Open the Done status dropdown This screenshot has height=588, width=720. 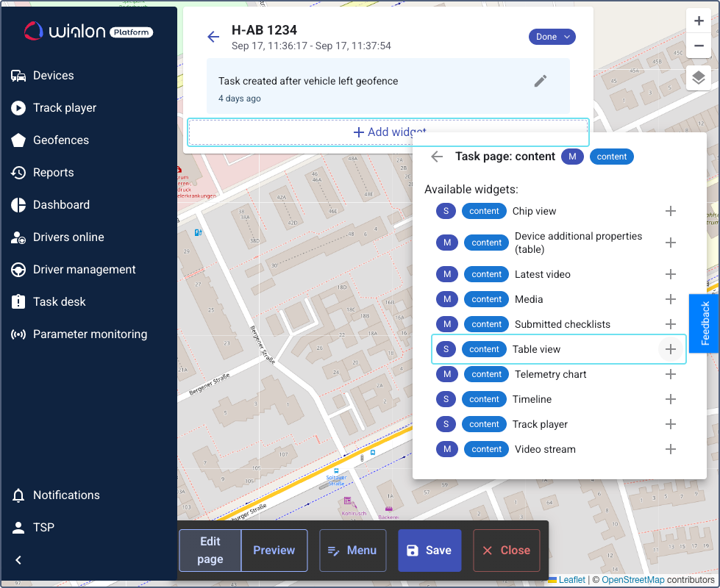tap(552, 37)
